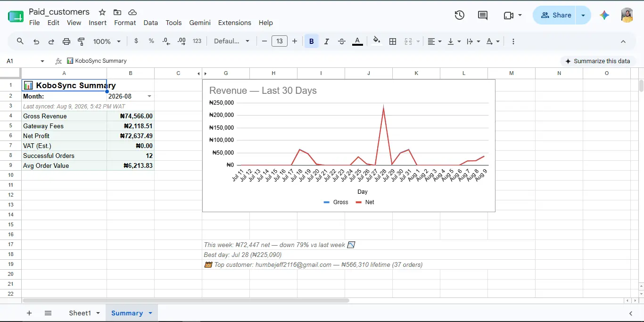Increase font size plus button
The image size is (644, 322).
tap(295, 41)
